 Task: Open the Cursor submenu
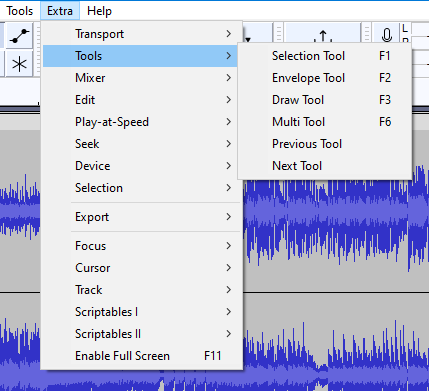[141, 268]
